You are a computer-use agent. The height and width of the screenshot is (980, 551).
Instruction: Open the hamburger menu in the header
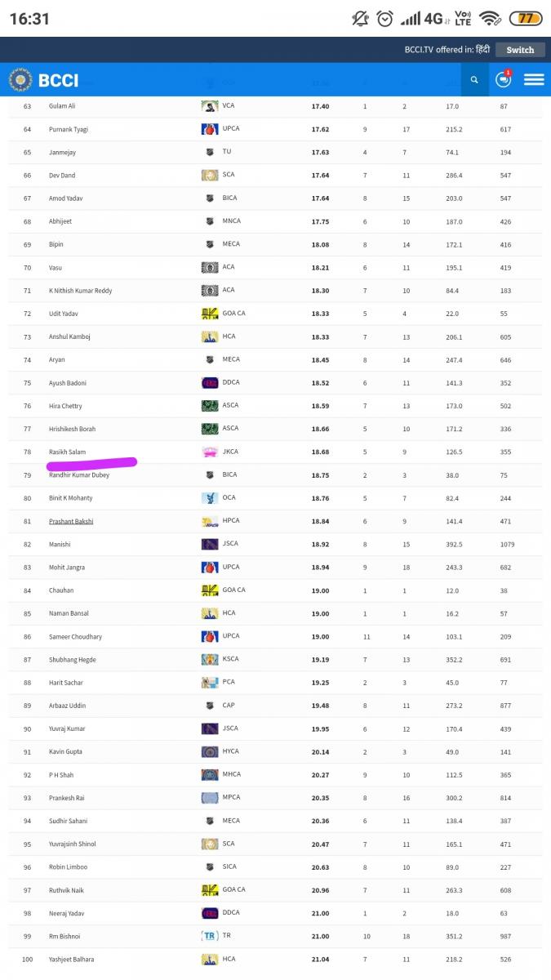point(534,79)
